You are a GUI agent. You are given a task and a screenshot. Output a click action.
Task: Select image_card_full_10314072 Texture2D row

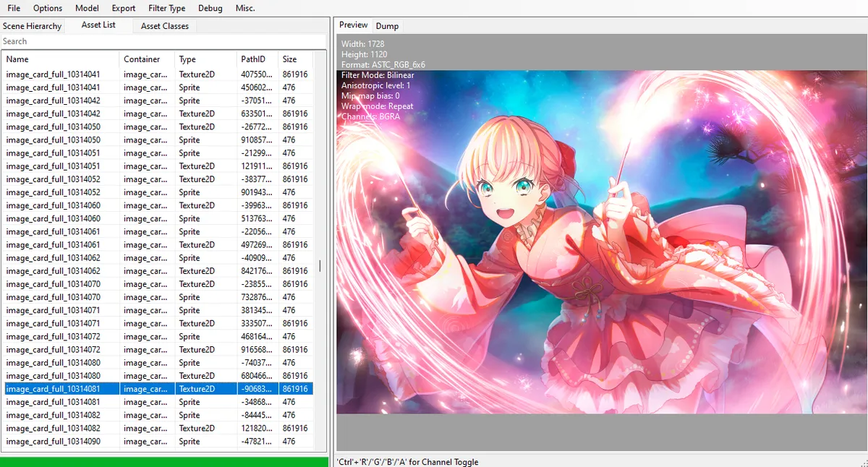pos(158,349)
